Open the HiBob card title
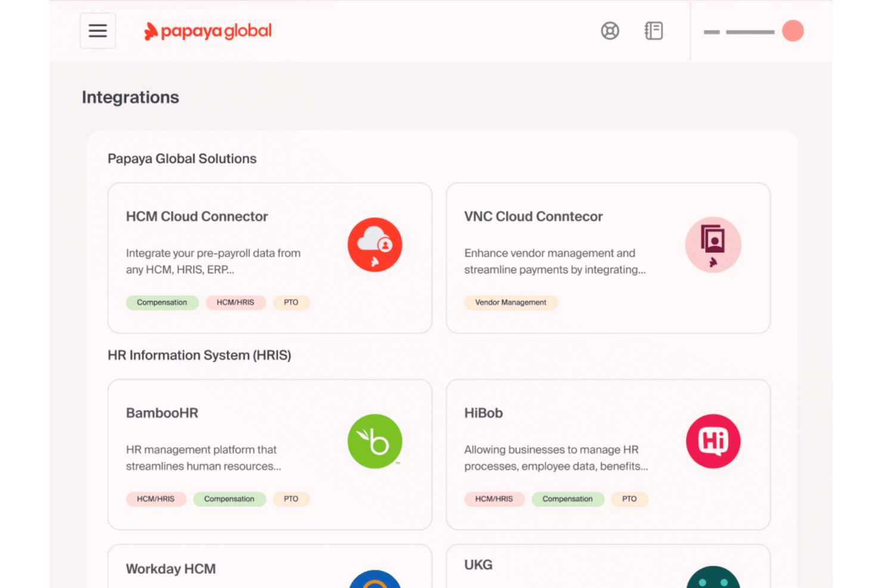 pos(483,413)
